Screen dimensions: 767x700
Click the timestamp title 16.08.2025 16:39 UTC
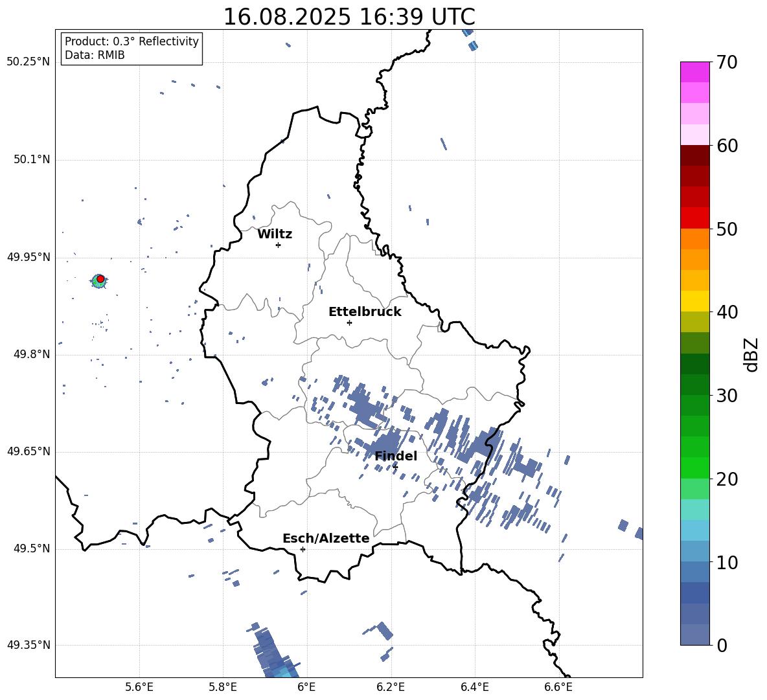pos(349,17)
